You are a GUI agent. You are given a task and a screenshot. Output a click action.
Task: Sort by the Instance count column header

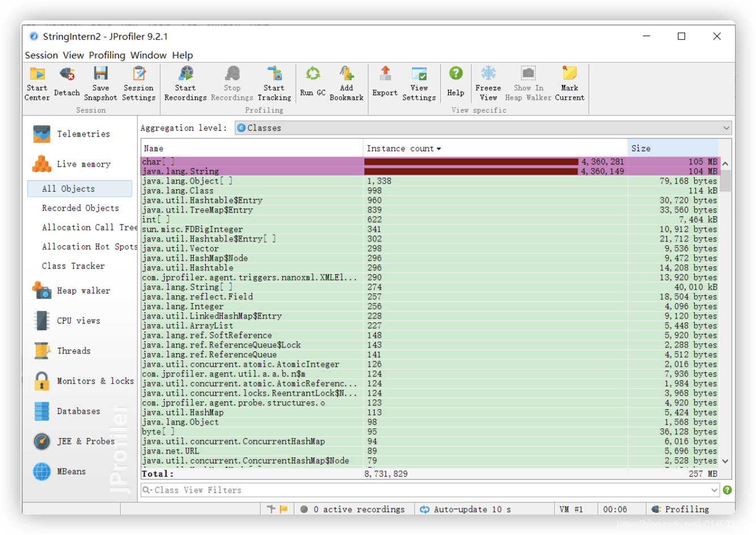tap(495, 148)
